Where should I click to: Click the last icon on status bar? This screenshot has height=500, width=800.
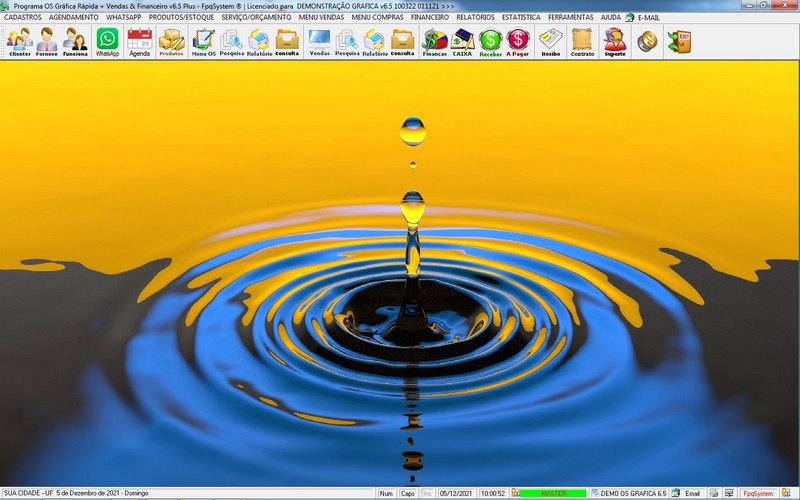tap(786, 493)
